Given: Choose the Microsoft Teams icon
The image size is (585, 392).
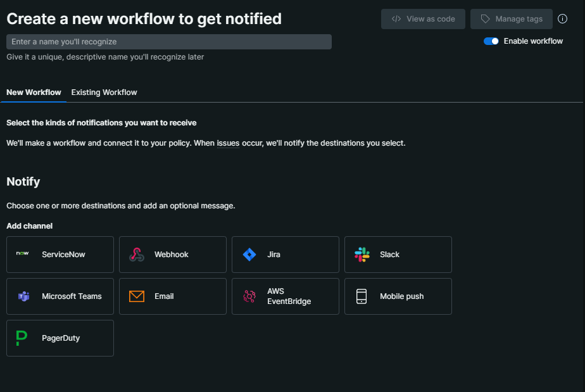Looking at the screenshot, I should [x=23, y=296].
